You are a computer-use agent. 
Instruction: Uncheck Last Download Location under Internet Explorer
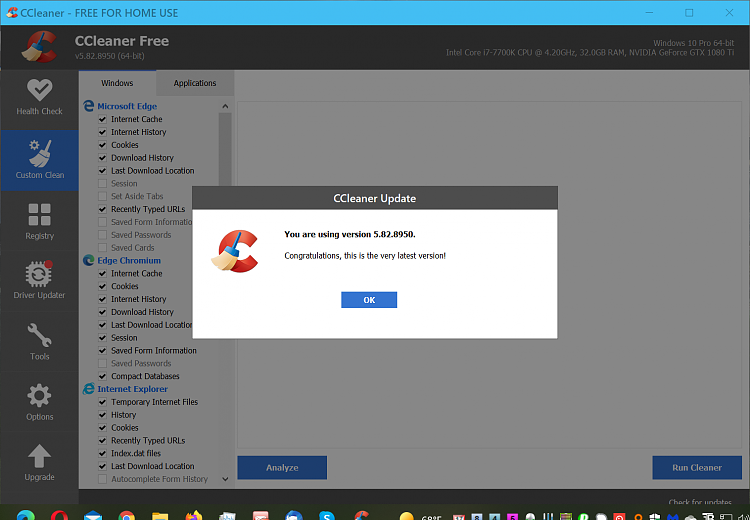point(102,466)
